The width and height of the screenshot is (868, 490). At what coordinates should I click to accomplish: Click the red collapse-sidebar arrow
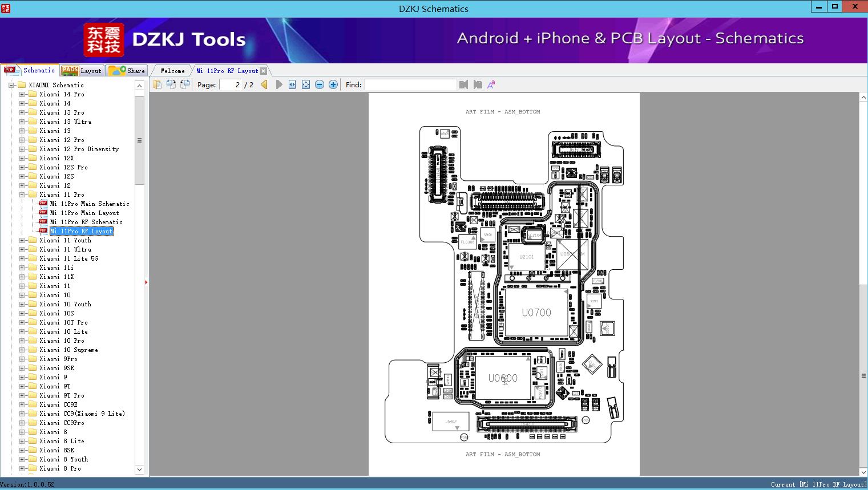point(146,282)
